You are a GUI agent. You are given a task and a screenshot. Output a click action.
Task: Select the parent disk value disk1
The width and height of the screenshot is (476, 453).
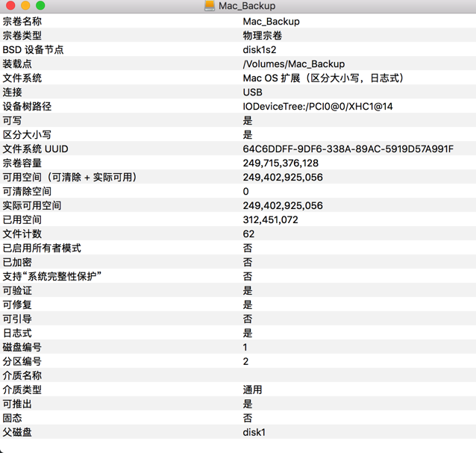pos(254,432)
